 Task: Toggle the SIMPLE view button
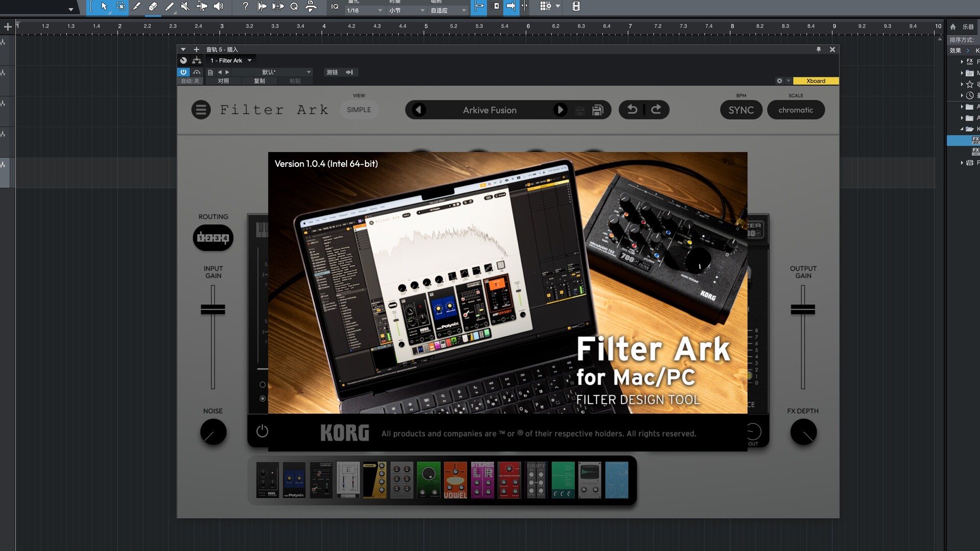359,110
